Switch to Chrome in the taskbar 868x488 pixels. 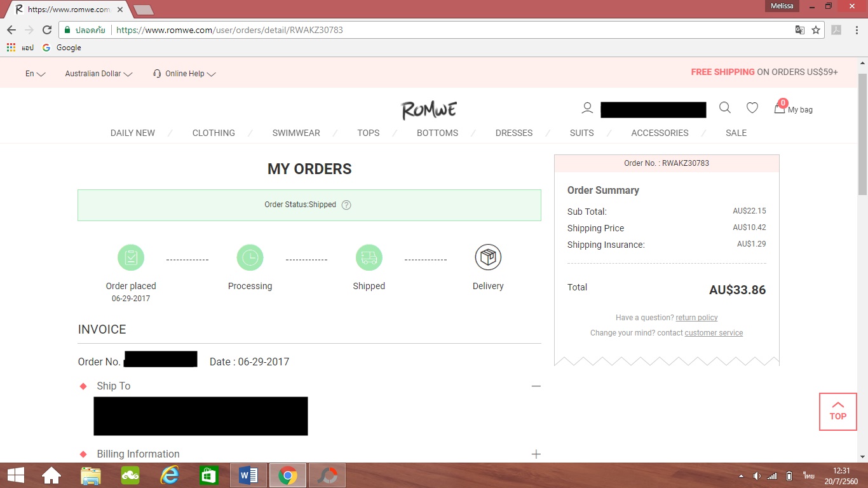[288, 475]
